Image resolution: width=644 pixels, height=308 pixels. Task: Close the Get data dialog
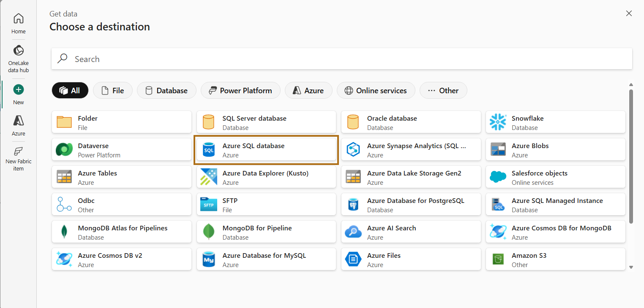click(x=629, y=14)
